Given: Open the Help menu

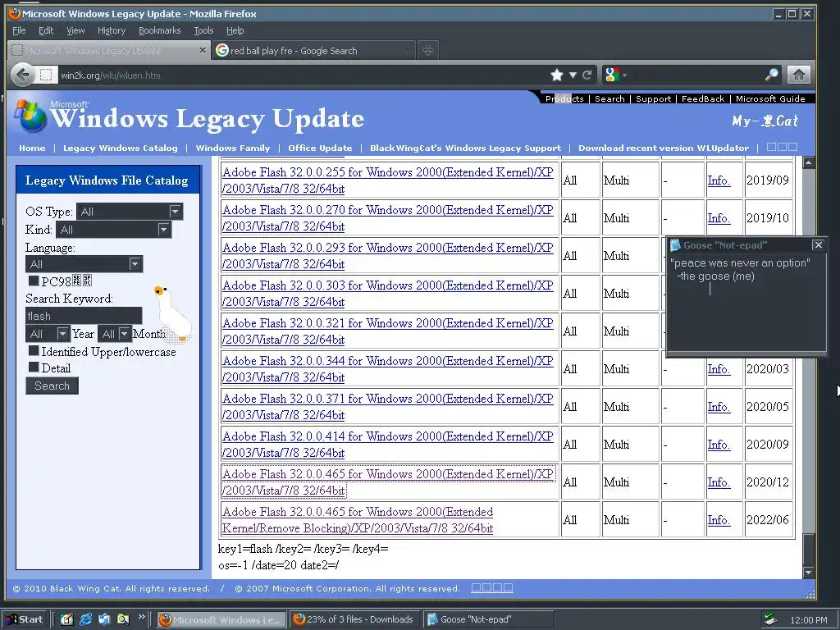Looking at the screenshot, I should pos(235,30).
